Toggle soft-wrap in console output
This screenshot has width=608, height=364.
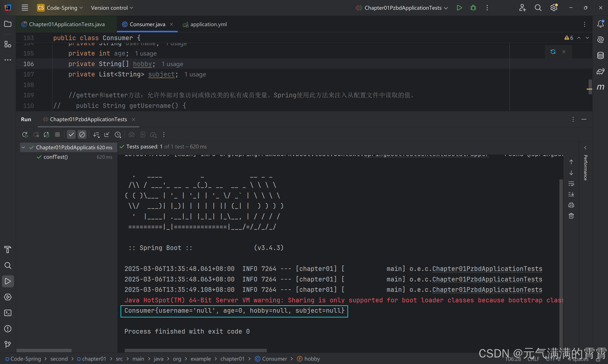click(571, 183)
